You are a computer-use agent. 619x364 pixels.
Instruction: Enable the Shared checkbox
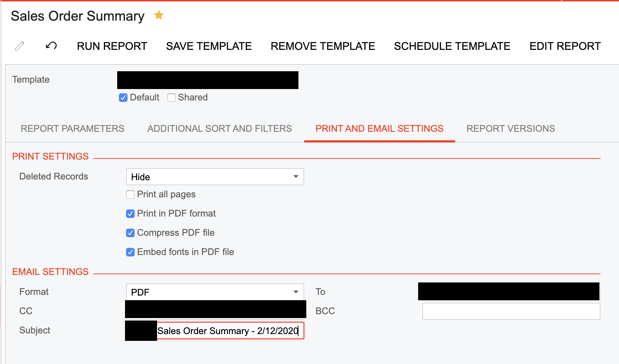pos(172,98)
